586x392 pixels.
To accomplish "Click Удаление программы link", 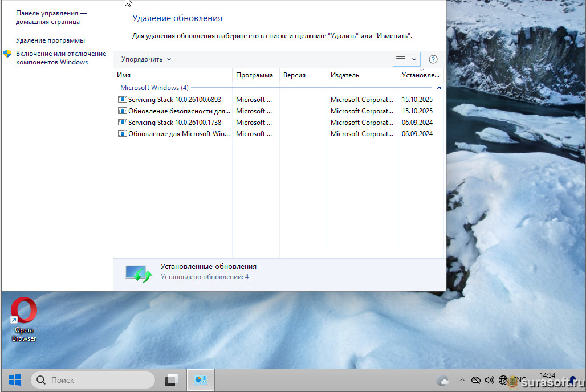I will (x=50, y=40).
